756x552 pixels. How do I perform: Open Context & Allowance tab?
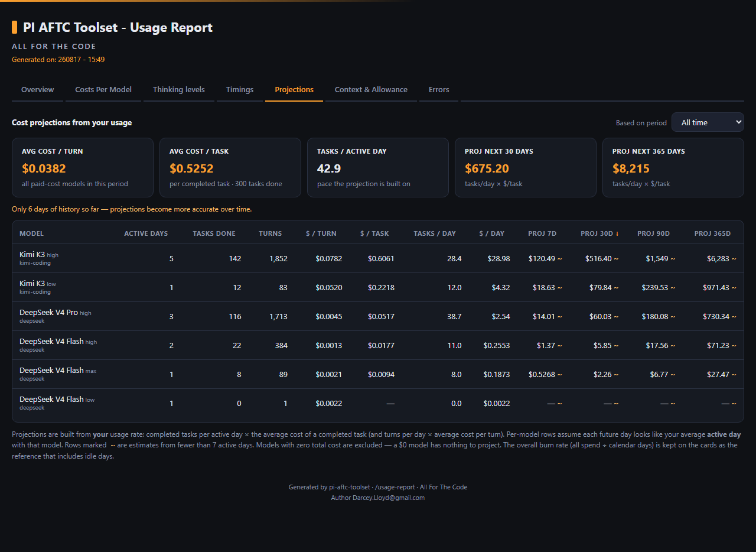[371, 90]
